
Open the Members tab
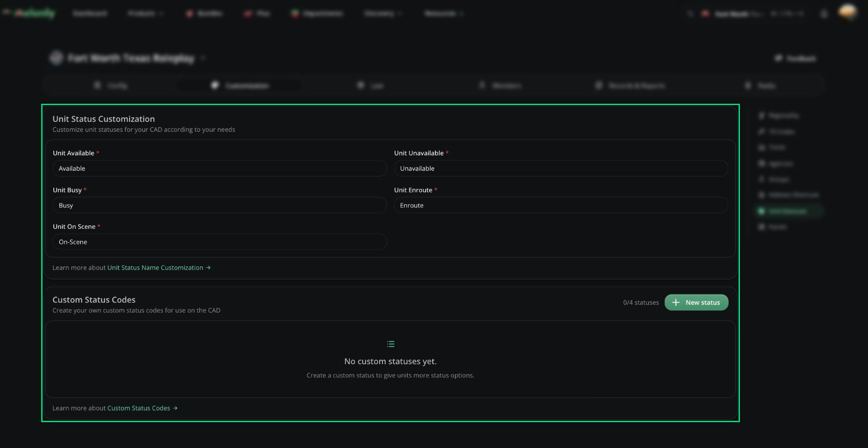pos(500,86)
